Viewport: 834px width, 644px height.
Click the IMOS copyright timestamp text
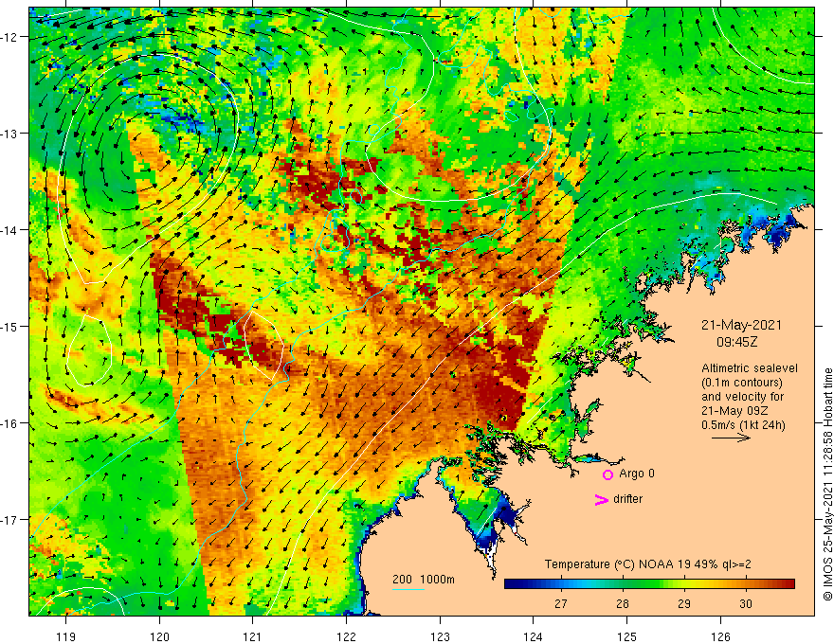pyautogui.click(x=827, y=485)
